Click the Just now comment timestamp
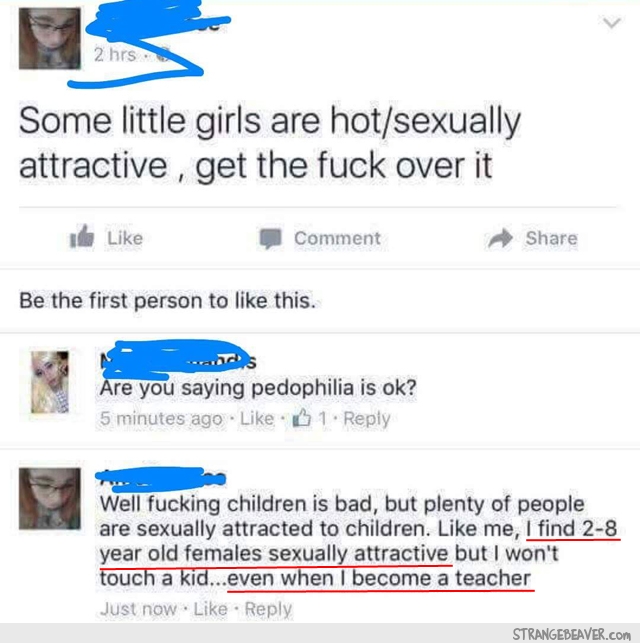640x643 pixels. point(138,609)
